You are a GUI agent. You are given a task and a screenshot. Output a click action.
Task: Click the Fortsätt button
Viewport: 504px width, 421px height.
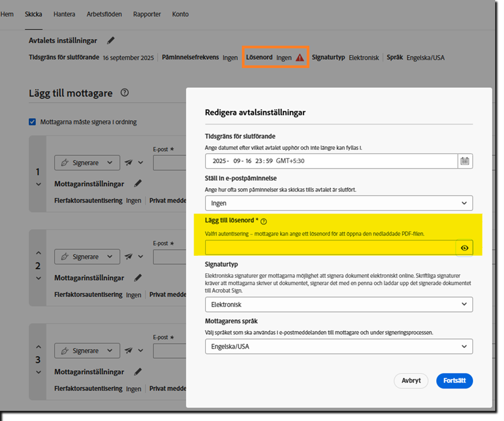click(454, 381)
